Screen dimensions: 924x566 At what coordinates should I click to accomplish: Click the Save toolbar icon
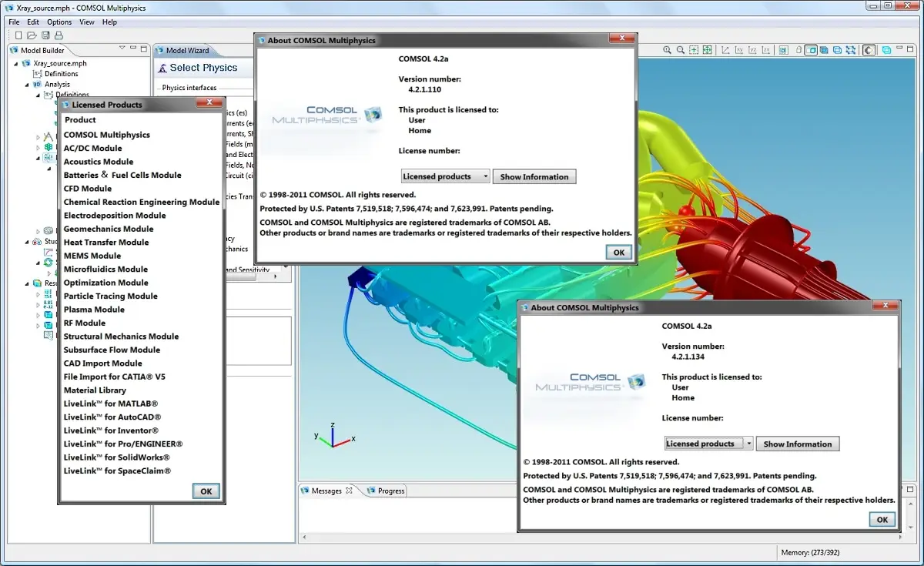pos(45,35)
